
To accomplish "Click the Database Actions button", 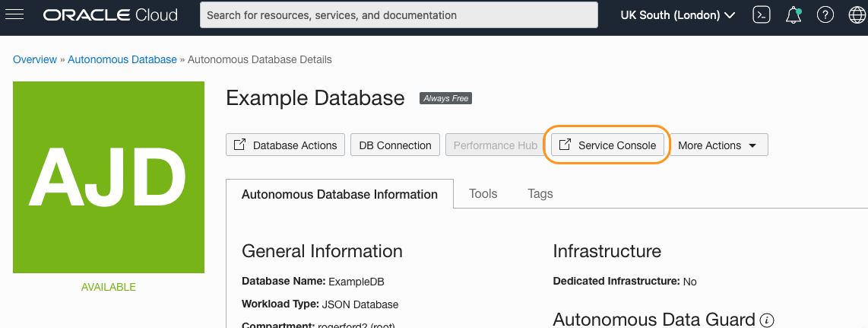I will point(285,145).
